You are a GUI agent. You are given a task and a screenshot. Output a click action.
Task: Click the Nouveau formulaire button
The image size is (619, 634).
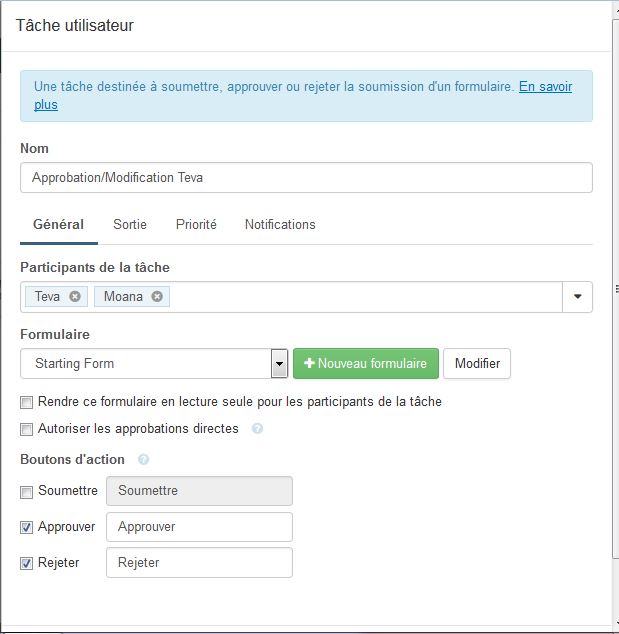click(x=365, y=364)
